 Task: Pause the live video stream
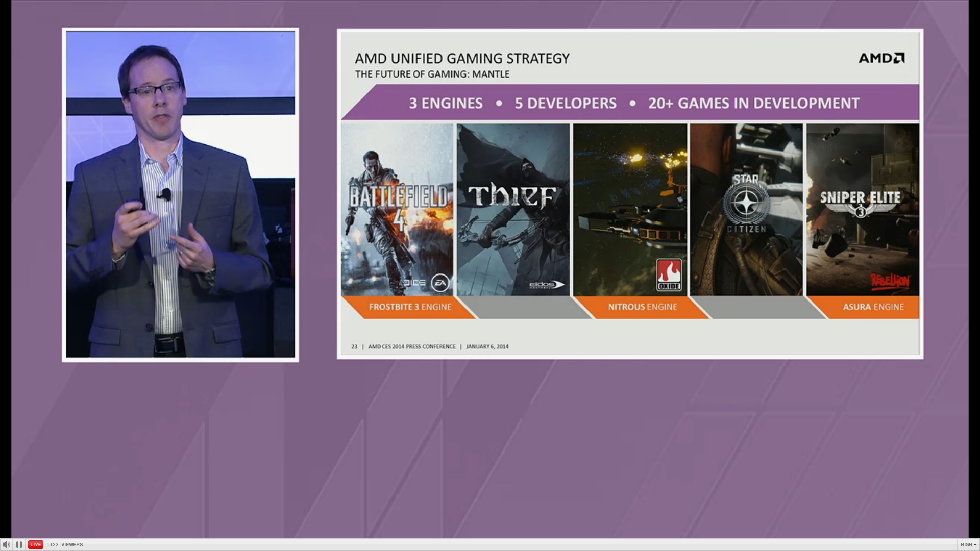pos(19,544)
